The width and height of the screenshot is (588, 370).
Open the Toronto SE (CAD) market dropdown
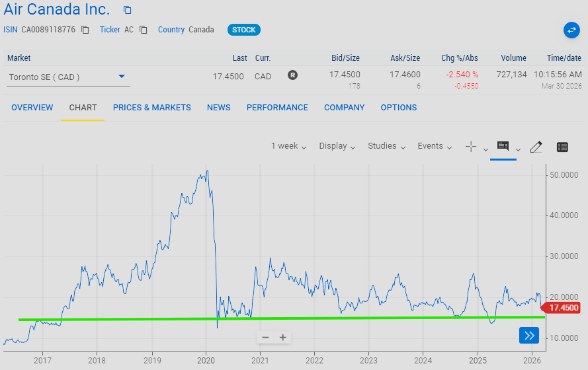click(x=68, y=77)
